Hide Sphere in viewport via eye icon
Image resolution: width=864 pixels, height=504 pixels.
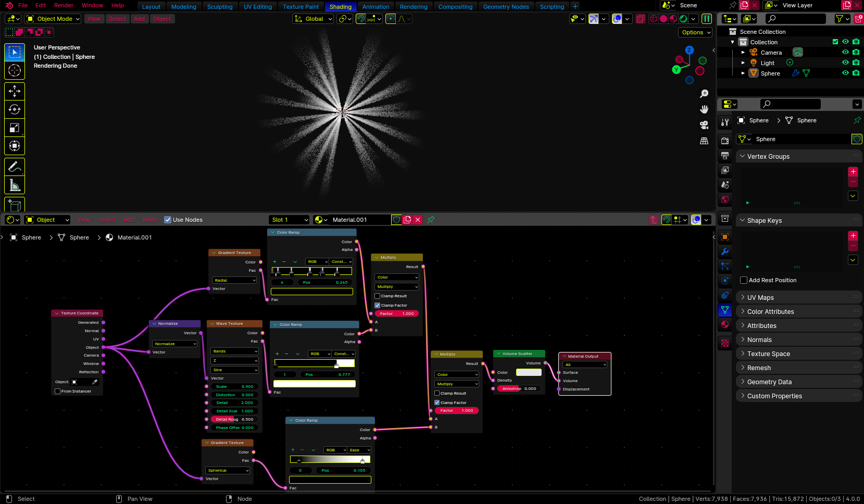[845, 73]
